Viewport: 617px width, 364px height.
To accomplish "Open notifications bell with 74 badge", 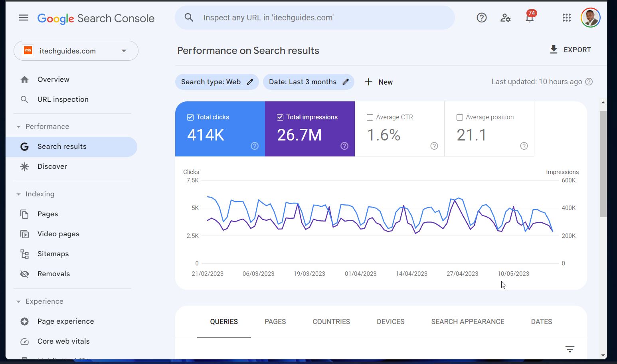I will coord(530,17).
